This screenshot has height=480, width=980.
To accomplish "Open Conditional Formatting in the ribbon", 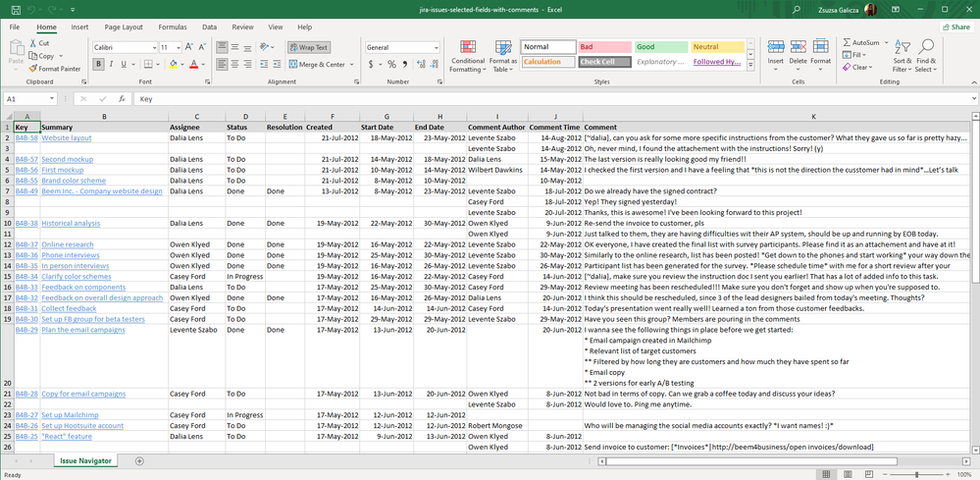I will tap(468, 57).
